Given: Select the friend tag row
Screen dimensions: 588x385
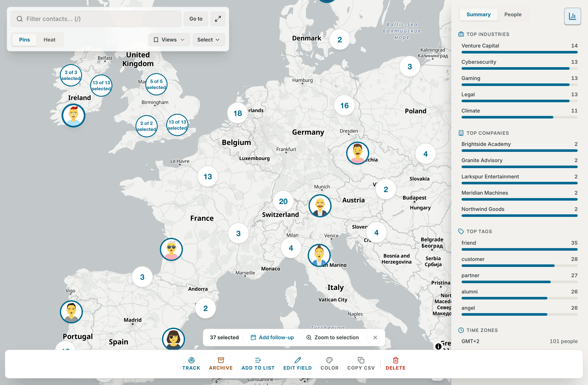Looking at the screenshot, I should (x=519, y=246).
